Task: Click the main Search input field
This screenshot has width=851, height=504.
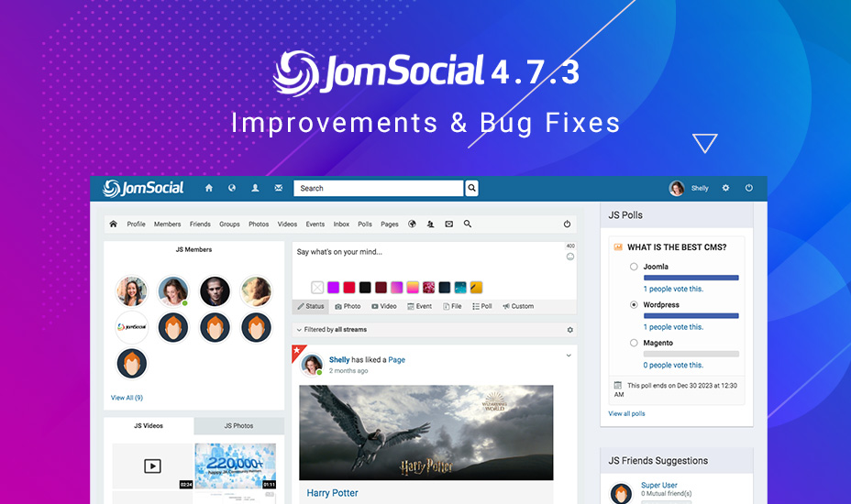Action: pos(379,188)
